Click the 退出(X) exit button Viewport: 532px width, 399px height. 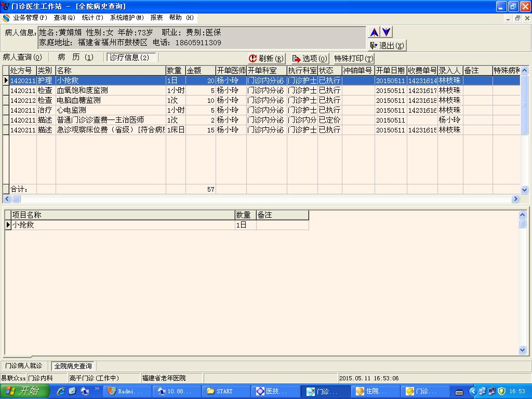pos(387,46)
